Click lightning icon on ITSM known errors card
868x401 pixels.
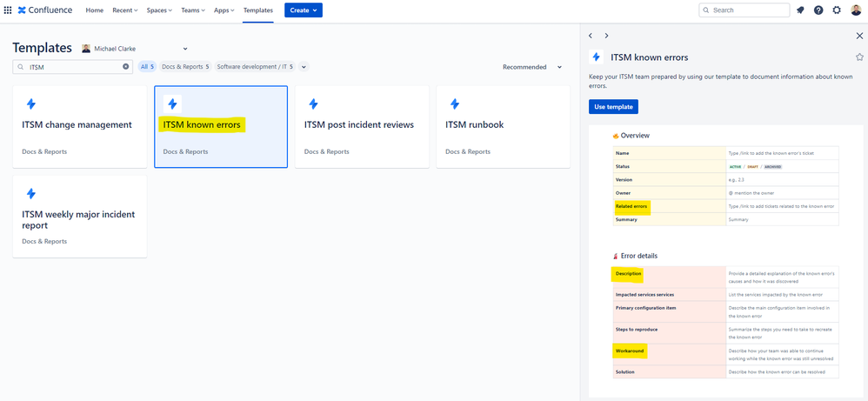(172, 104)
